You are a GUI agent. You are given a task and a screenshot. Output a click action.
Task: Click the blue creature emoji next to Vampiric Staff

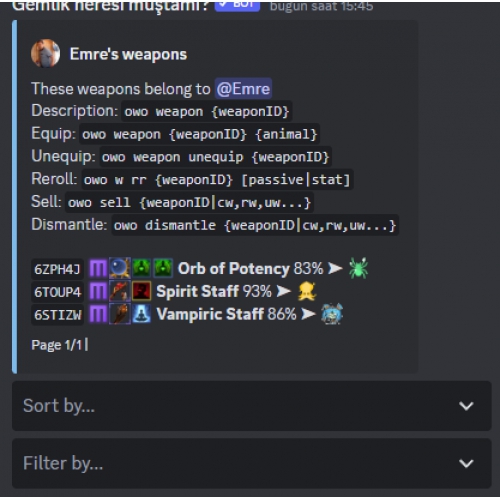[x=332, y=314]
